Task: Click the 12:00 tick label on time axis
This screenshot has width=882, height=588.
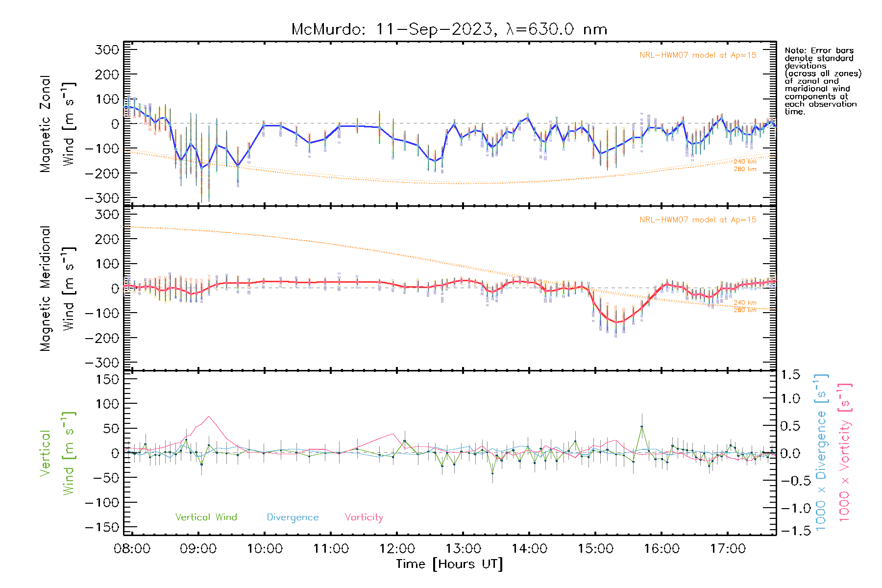Action: click(397, 548)
